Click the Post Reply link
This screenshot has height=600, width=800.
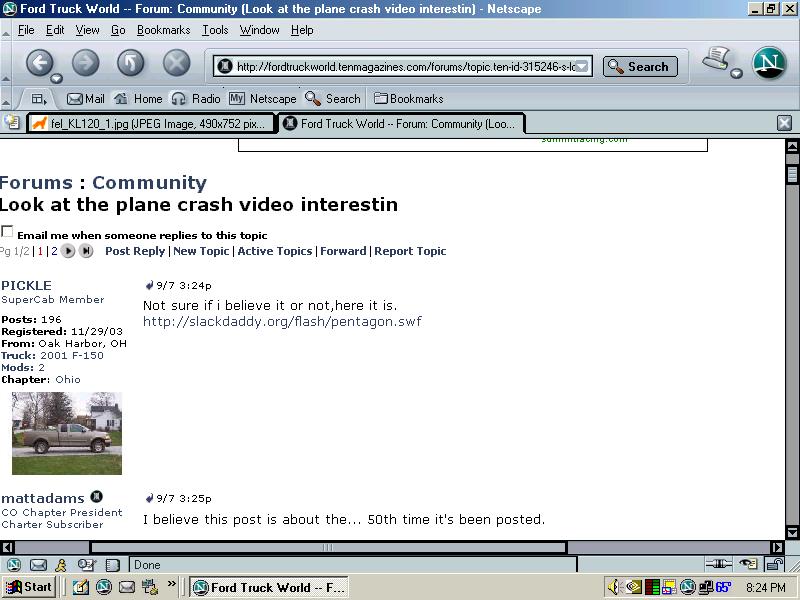(135, 251)
